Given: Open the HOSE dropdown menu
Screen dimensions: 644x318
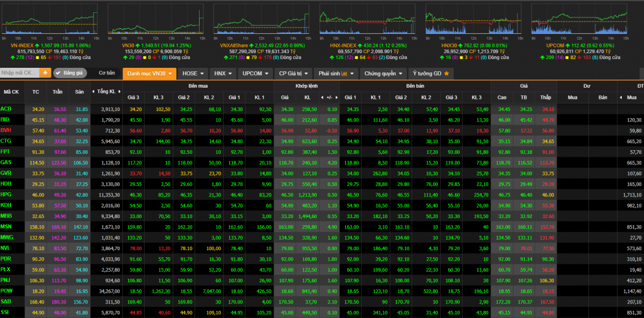Looking at the screenshot, I should (193, 74).
